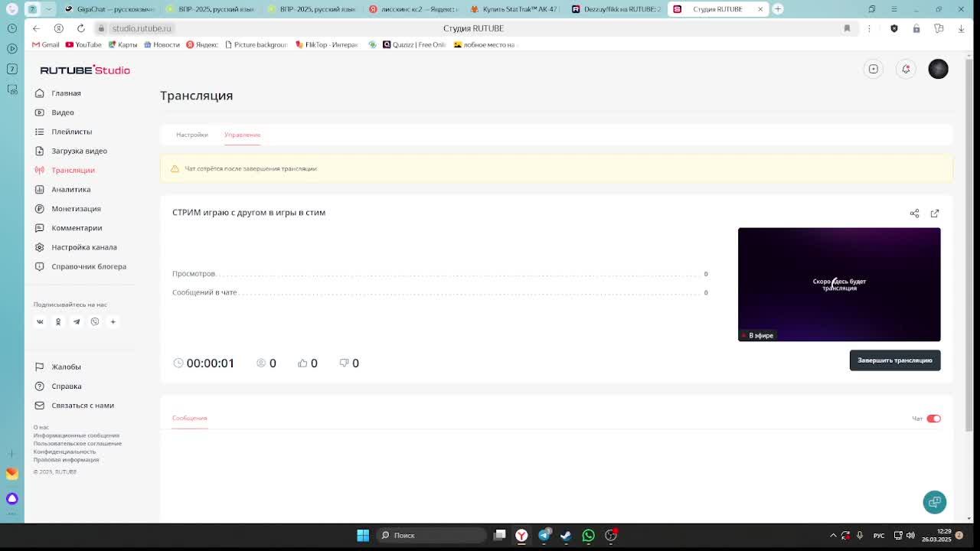Open Информационные сообщения footer link
The width and height of the screenshot is (980, 551).
[76, 435]
